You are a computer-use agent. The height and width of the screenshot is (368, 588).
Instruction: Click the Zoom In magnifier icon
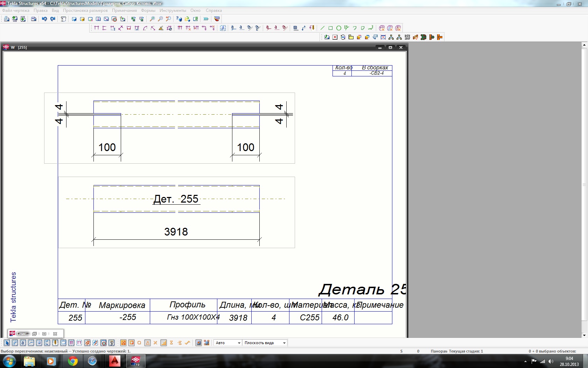point(152,19)
